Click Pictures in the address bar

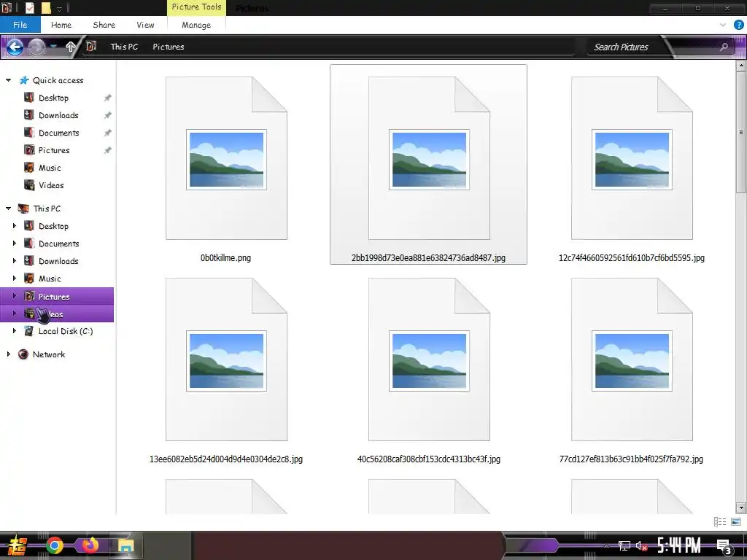[169, 47]
